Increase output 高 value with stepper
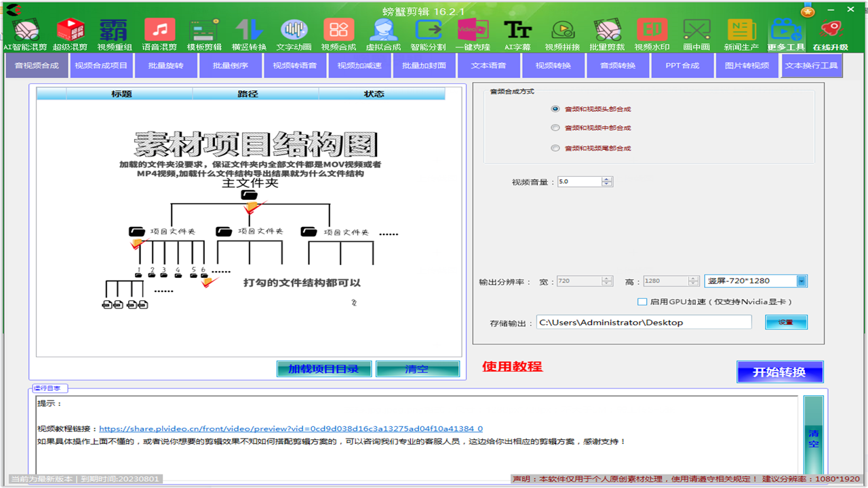This screenshot has height=488, width=868. click(x=693, y=278)
